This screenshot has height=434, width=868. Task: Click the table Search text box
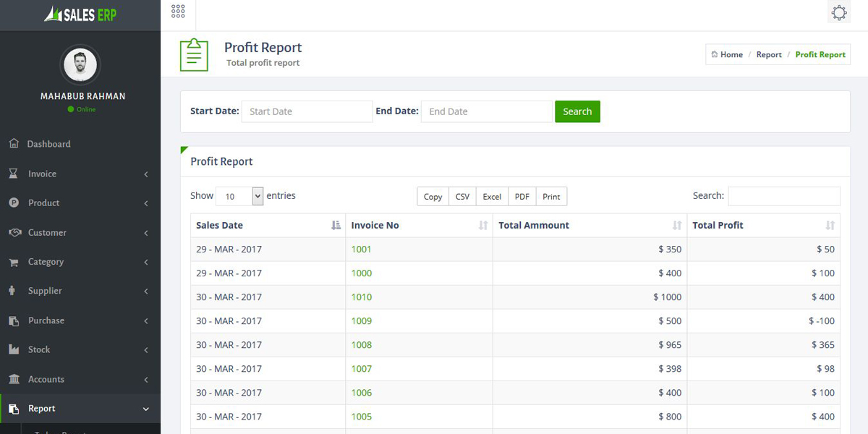pos(784,196)
